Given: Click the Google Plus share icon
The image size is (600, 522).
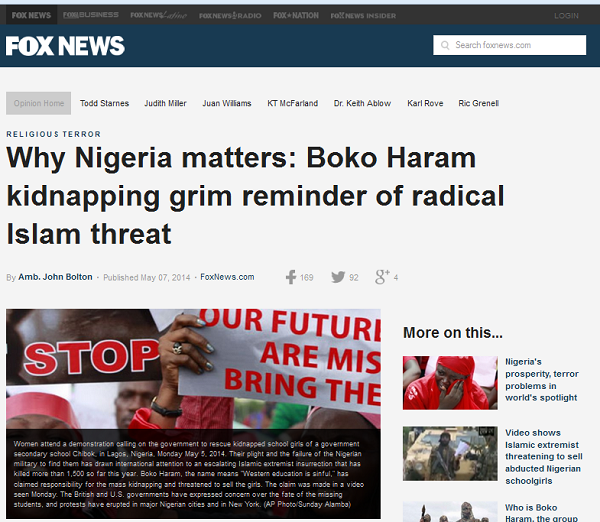Looking at the screenshot, I should click(x=382, y=277).
